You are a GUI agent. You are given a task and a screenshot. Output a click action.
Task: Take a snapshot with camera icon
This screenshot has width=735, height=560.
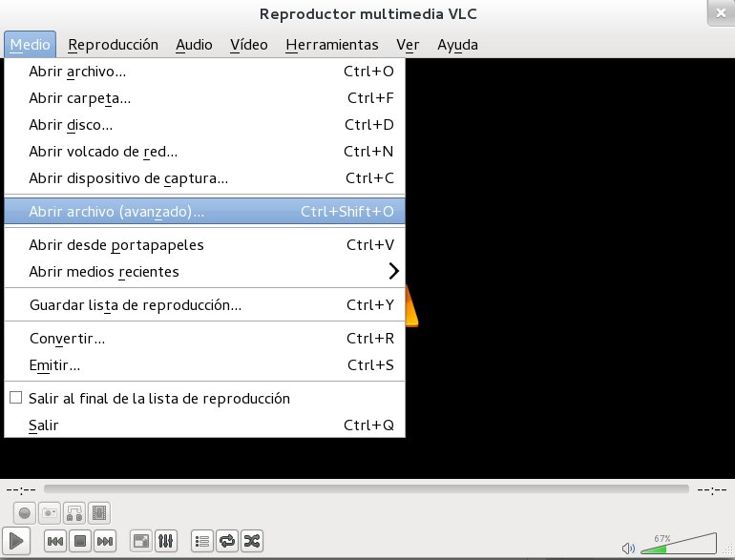pos(50,513)
